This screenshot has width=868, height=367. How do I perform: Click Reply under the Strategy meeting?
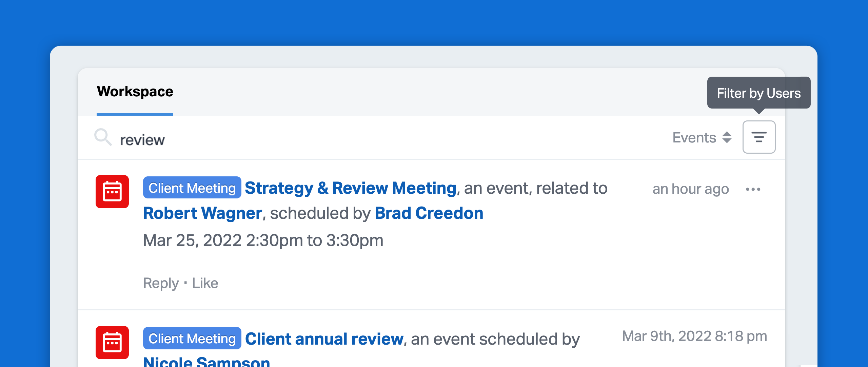161,283
